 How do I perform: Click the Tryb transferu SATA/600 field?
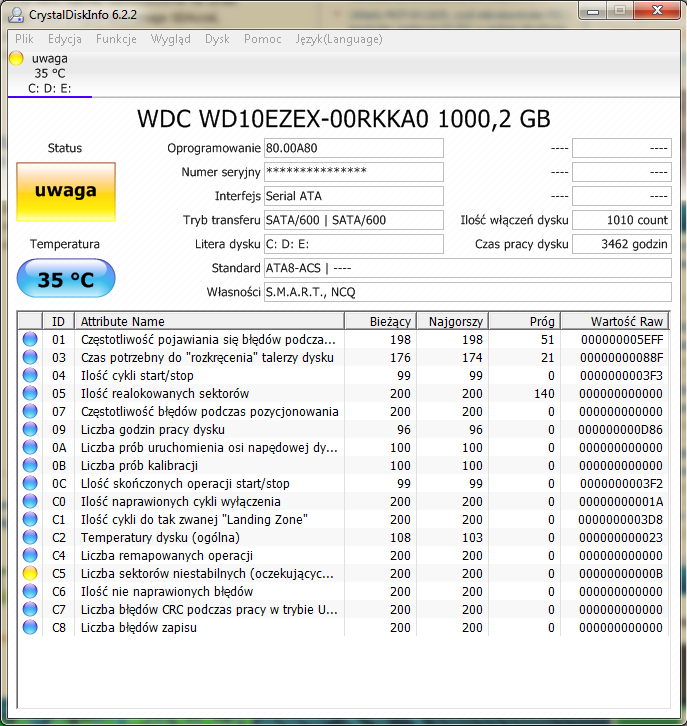[354, 220]
